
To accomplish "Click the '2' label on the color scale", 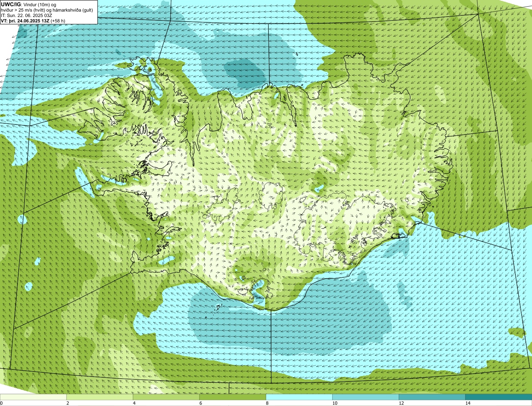I will pyautogui.click(x=67, y=403).
